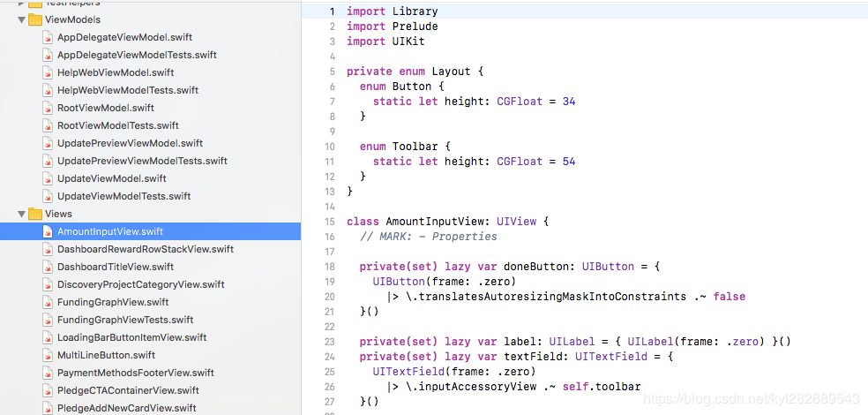Open UpdatePreviewViewModel.swift
This screenshot has height=415, width=868.
tap(130, 144)
